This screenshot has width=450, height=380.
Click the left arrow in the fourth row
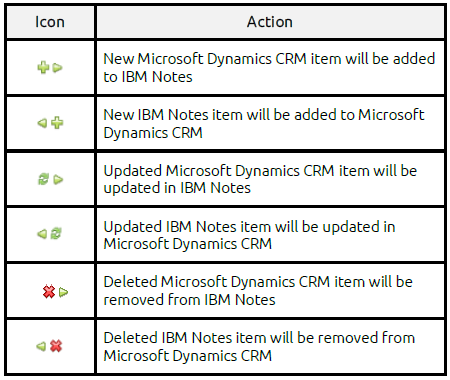(42, 234)
